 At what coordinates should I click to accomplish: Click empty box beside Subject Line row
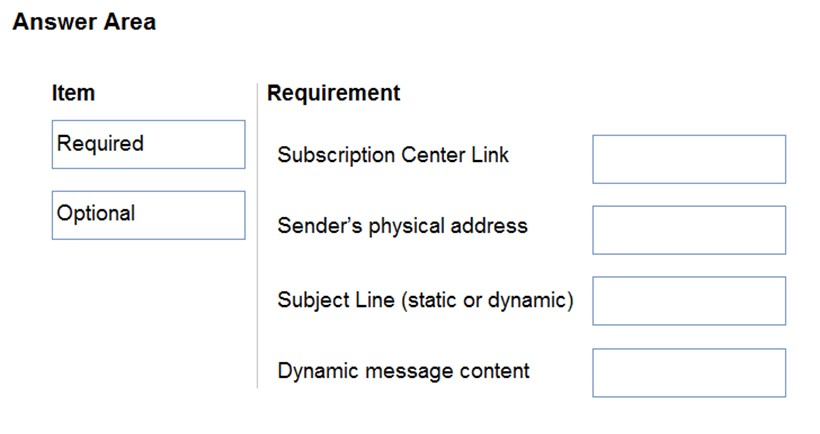click(689, 301)
